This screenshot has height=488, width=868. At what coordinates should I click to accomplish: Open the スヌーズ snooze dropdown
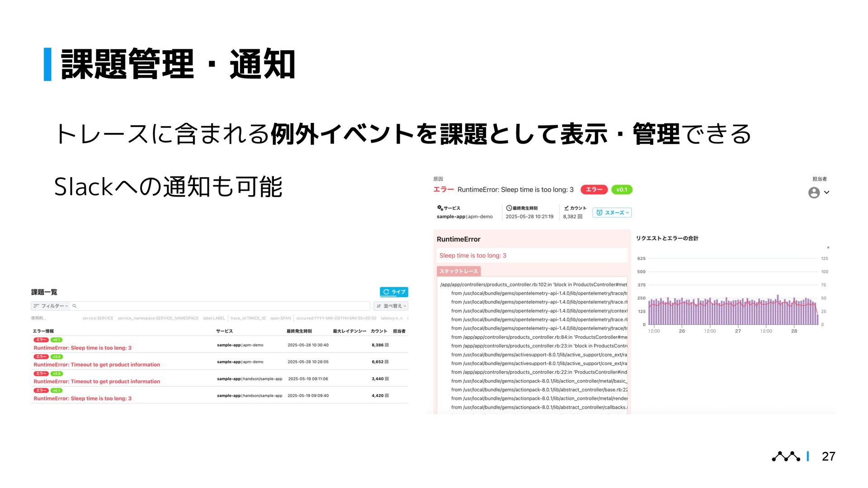point(612,212)
